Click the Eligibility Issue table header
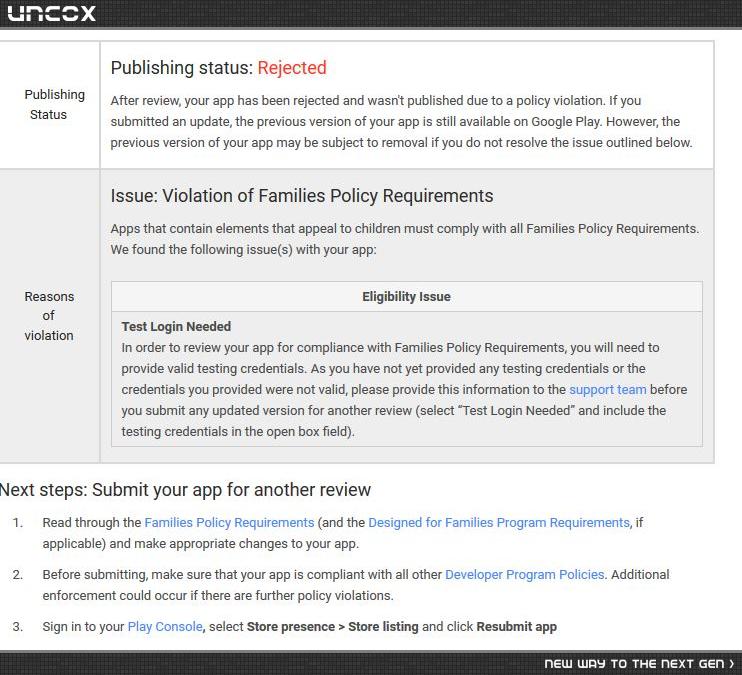The height and width of the screenshot is (675, 742). pos(406,297)
